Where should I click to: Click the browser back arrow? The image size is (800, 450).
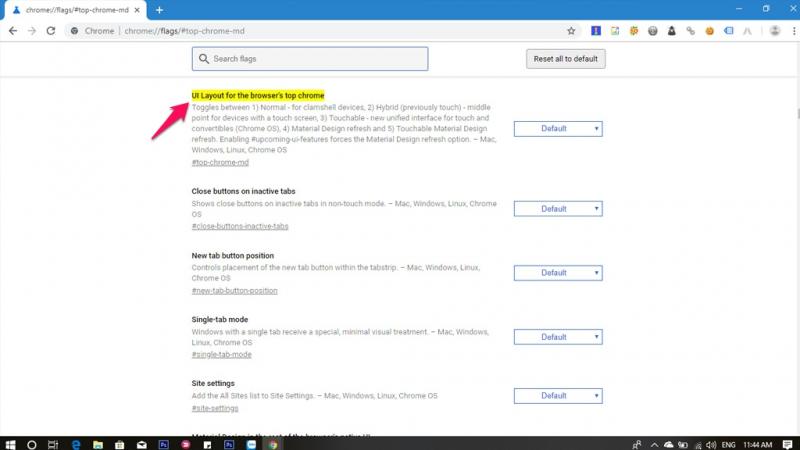(12, 31)
